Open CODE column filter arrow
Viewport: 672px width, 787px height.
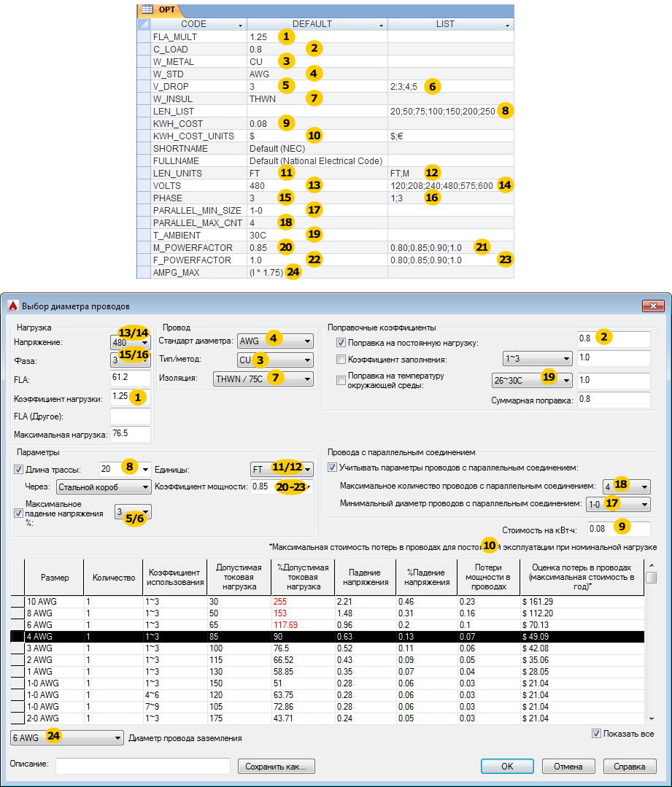click(x=240, y=25)
